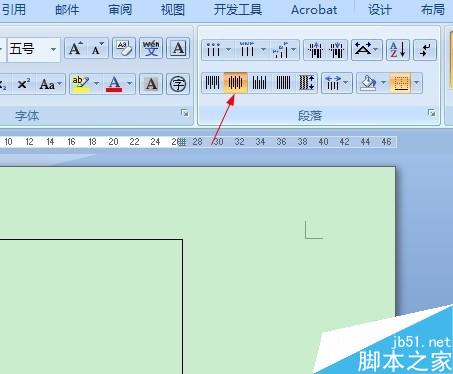Open the font size 五号 dropdown

[53, 50]
